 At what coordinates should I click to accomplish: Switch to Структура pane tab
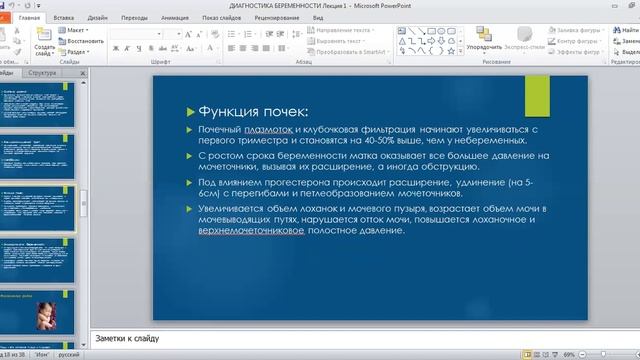pyautogui.click(x=42, y=73)
